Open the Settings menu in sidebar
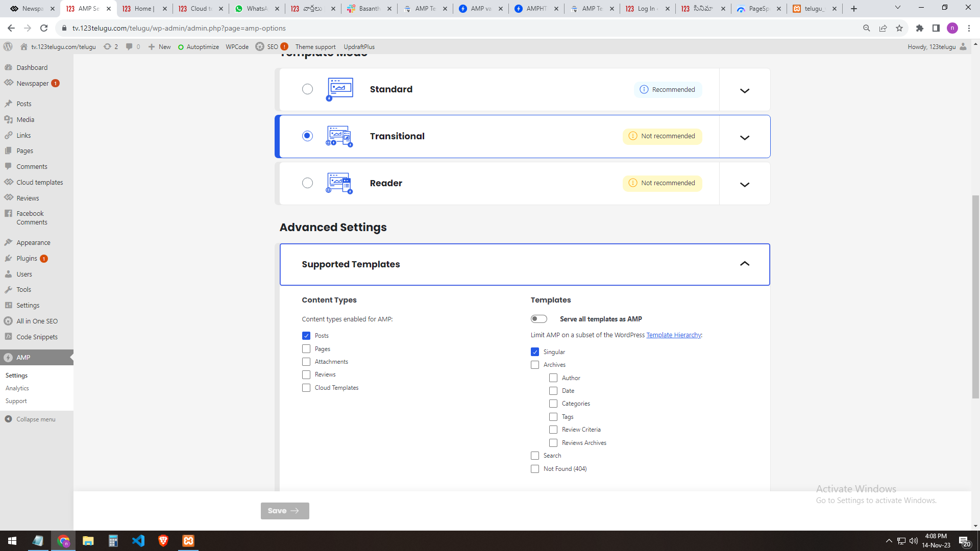The image size is (980, 551). [x=28, y=305]
